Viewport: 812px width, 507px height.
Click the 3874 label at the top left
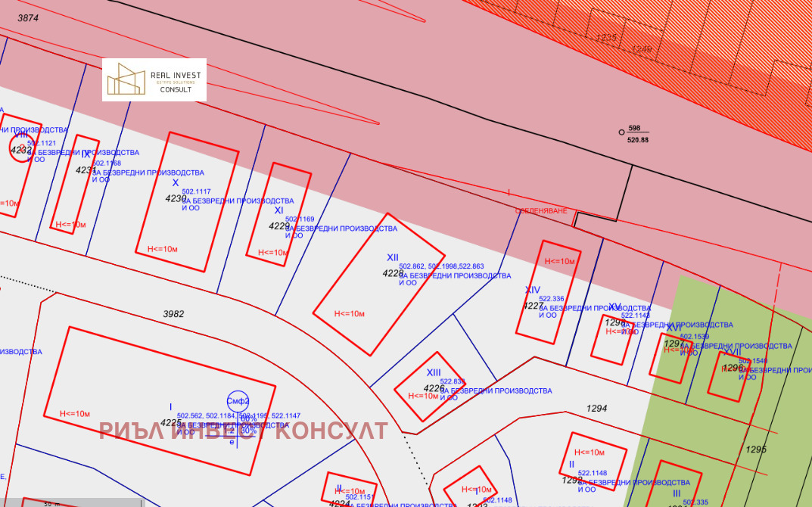click(x=27, y=17)
